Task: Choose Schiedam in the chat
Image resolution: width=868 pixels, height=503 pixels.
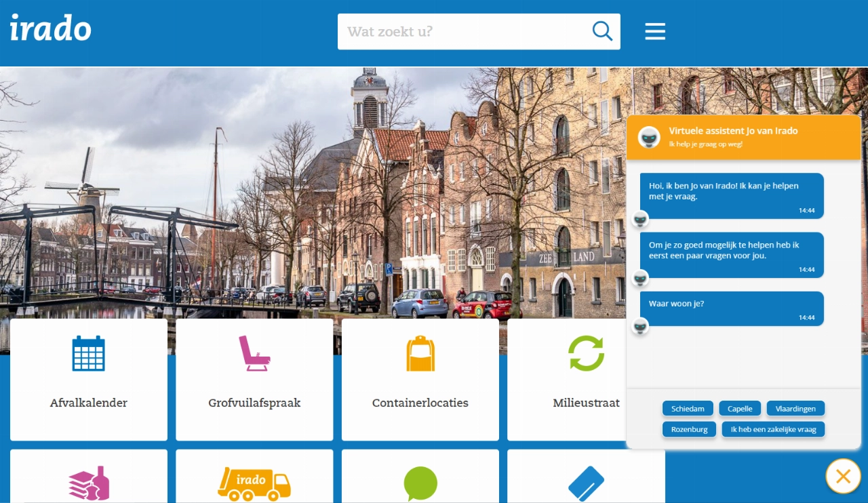Action: [688, 409]
